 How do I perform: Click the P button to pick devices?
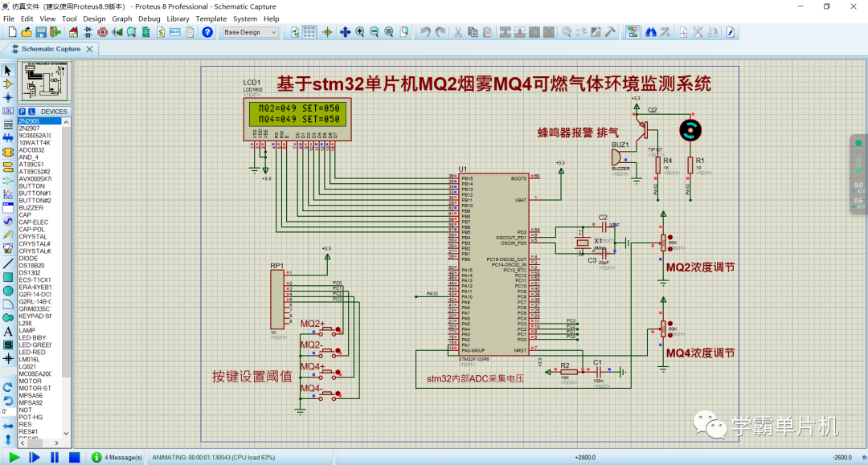point(23,111)
